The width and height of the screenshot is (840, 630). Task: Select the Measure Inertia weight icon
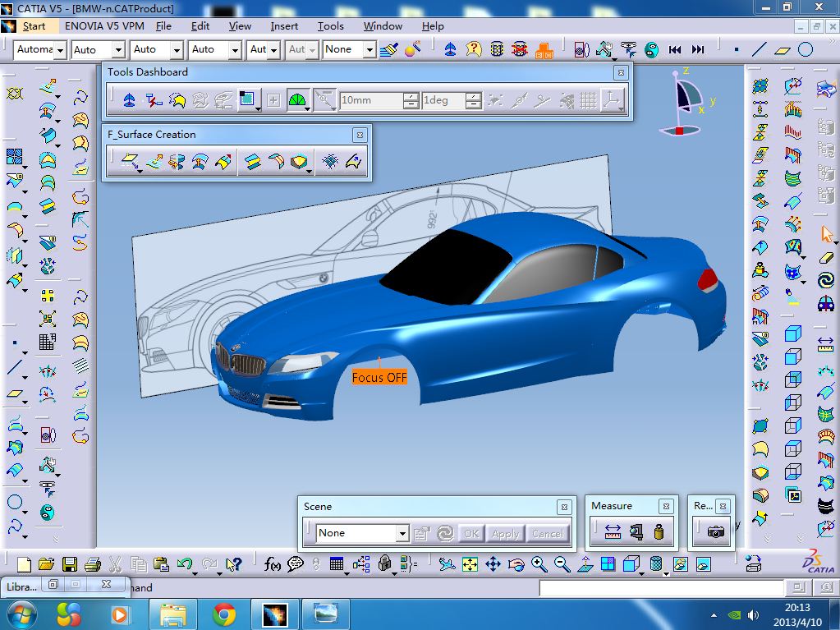(x=659, y=532)
